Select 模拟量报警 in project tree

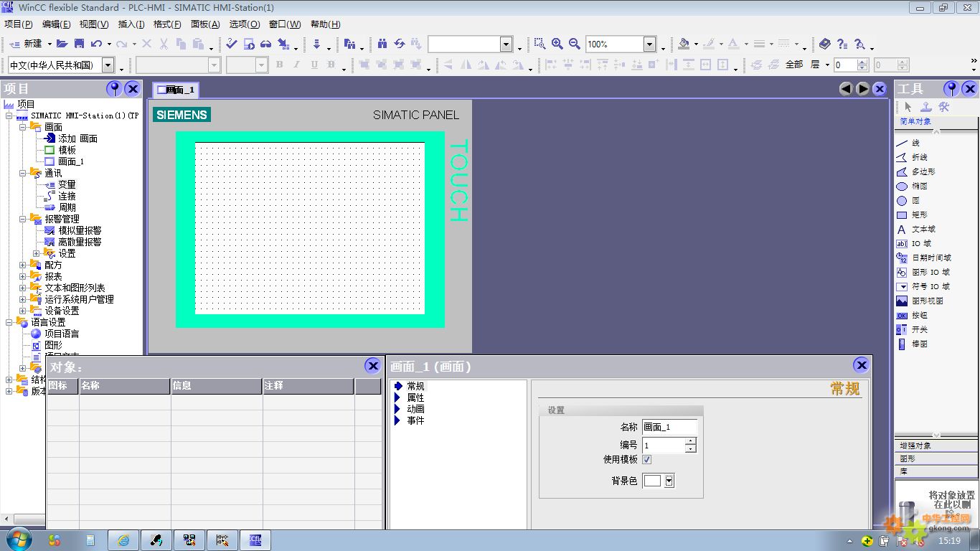(x=80, y=230)
